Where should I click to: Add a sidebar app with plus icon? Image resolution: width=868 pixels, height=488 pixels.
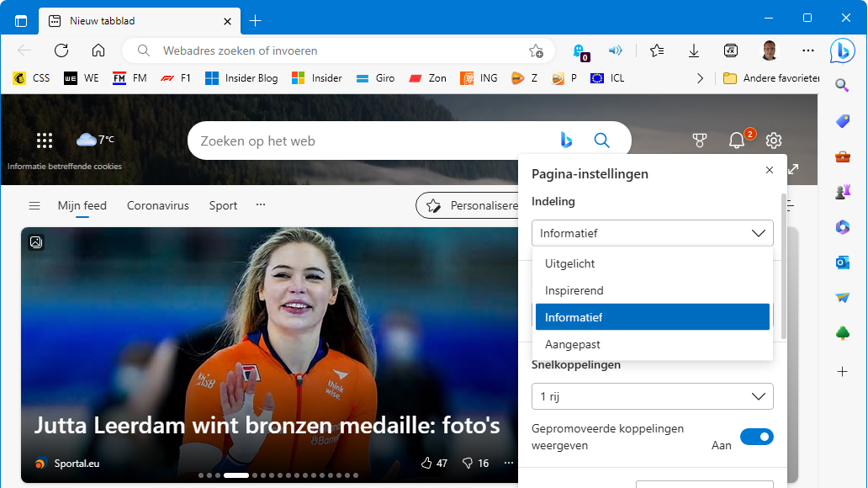842,372
